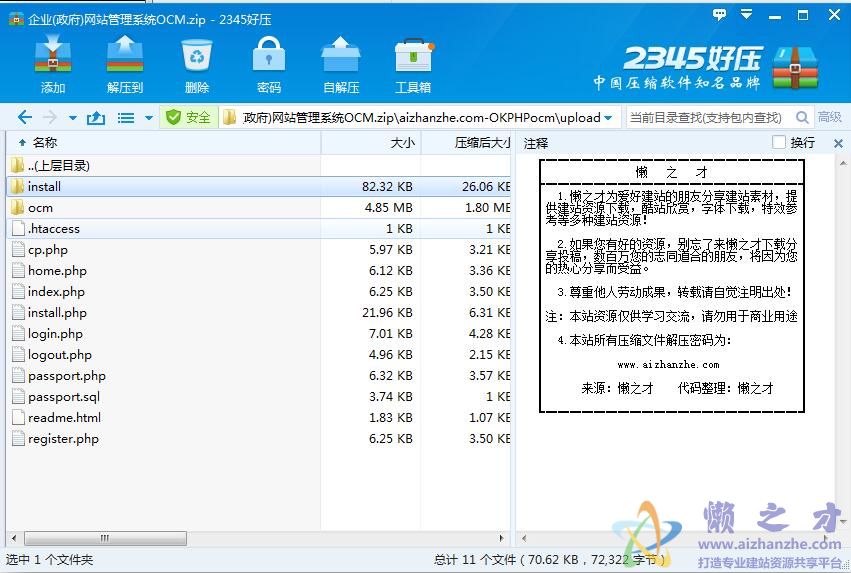Click the search magnifier icon
Viewport: 851px width, 573px height.
click(x=802, y=117)
